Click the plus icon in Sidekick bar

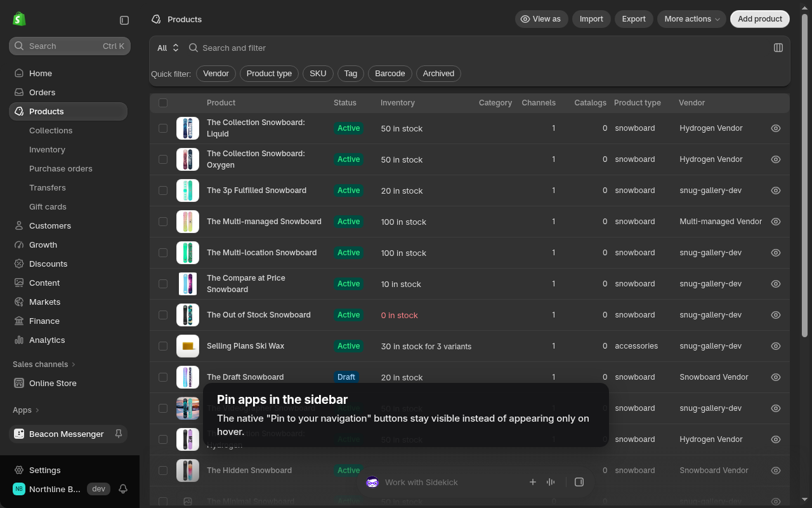tap(533, 482)
